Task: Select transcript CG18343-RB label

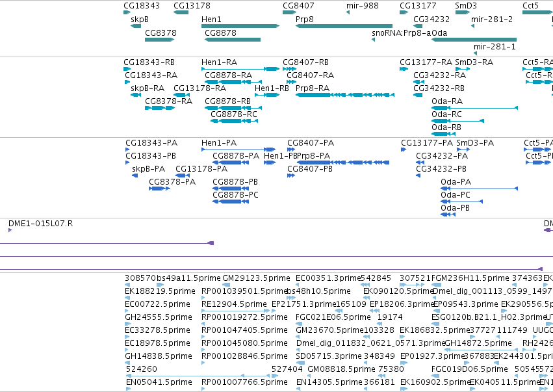Action: point(149,62)
